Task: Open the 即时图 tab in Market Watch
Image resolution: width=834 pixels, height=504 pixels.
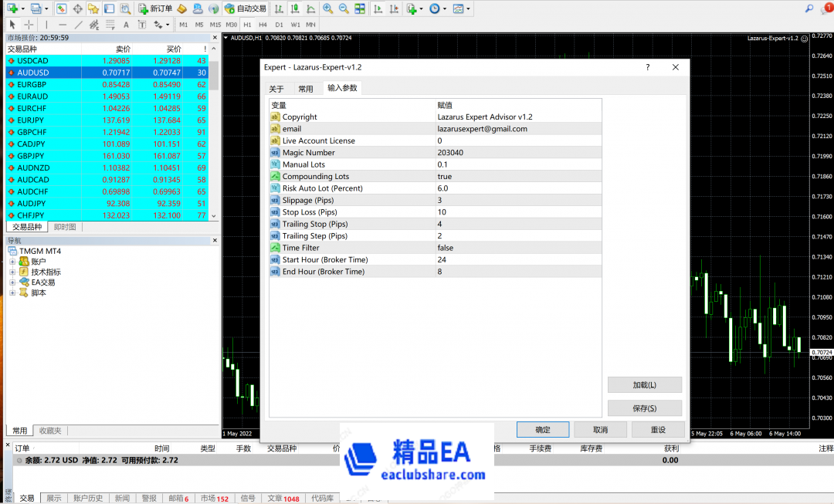Action: point(65,227)
